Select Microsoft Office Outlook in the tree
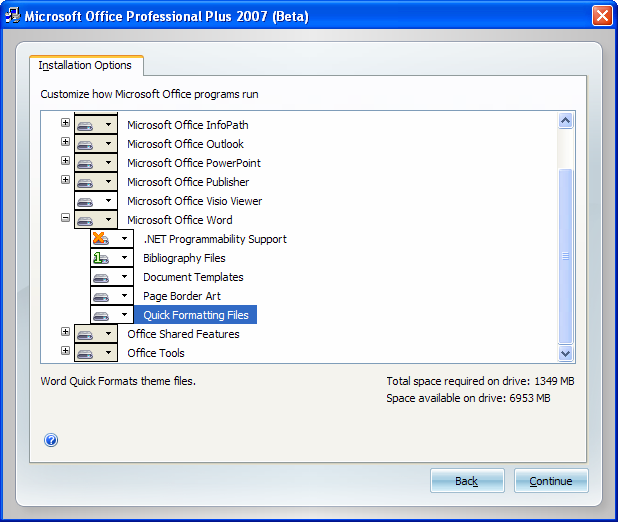The height and width of the screenshot is (522, 618). pos(185,144)
